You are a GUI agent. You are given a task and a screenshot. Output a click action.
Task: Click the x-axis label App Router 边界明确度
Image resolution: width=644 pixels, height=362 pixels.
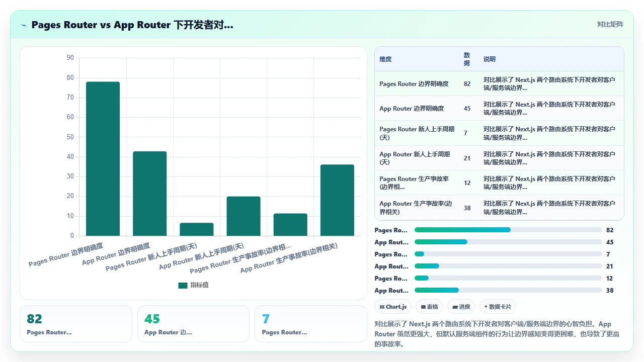click(116, 253)
